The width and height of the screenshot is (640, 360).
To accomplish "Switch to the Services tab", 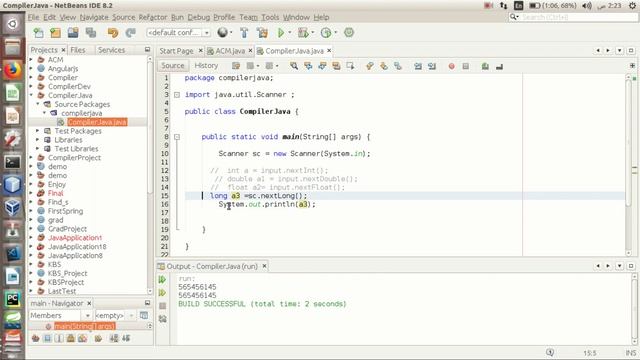I will point(111,50).
